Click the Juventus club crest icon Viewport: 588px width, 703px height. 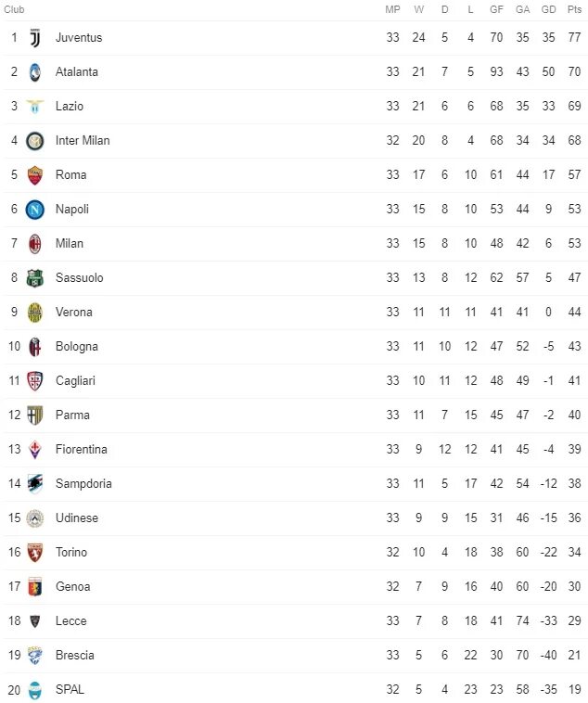coord(35,38)
